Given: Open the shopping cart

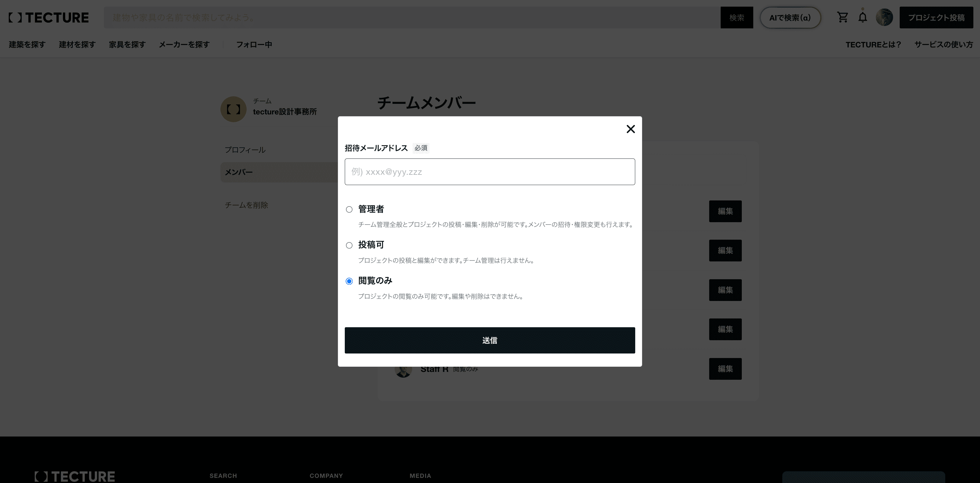Looking at the screenshot, I should pyautogui.click(x=843, y=17).
